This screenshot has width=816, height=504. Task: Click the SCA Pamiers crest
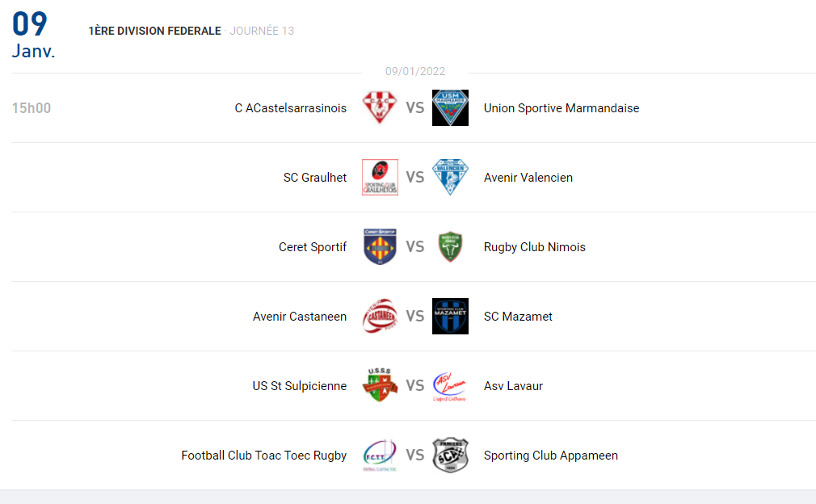coord(450,455)
